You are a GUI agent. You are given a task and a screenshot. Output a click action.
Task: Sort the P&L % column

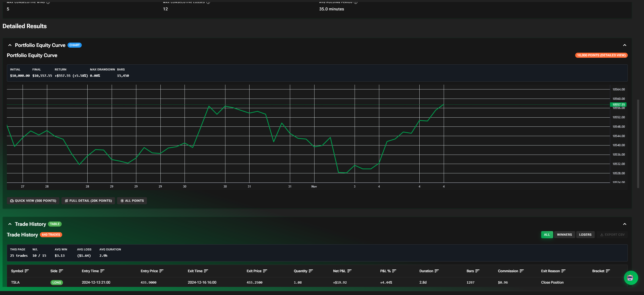(394, 271)
